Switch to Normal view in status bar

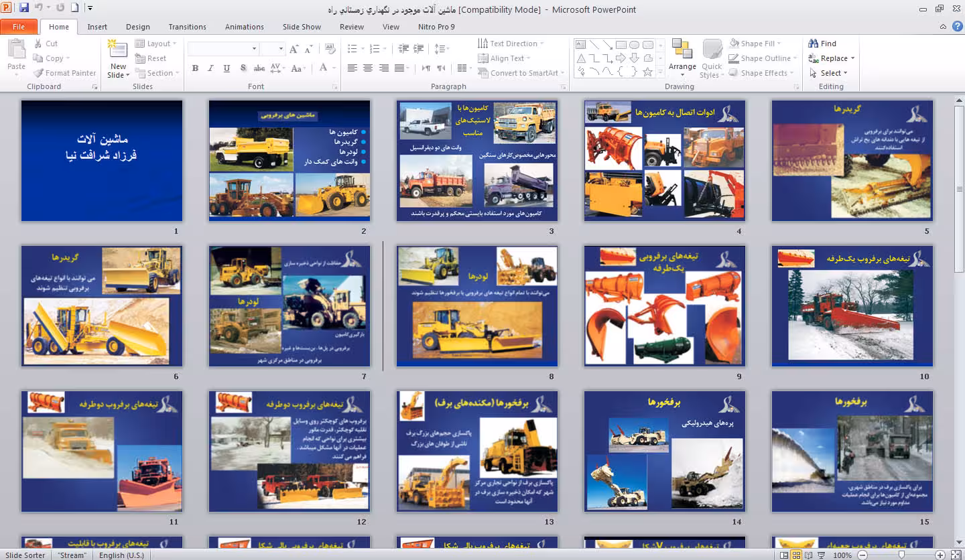pos(784,555)
